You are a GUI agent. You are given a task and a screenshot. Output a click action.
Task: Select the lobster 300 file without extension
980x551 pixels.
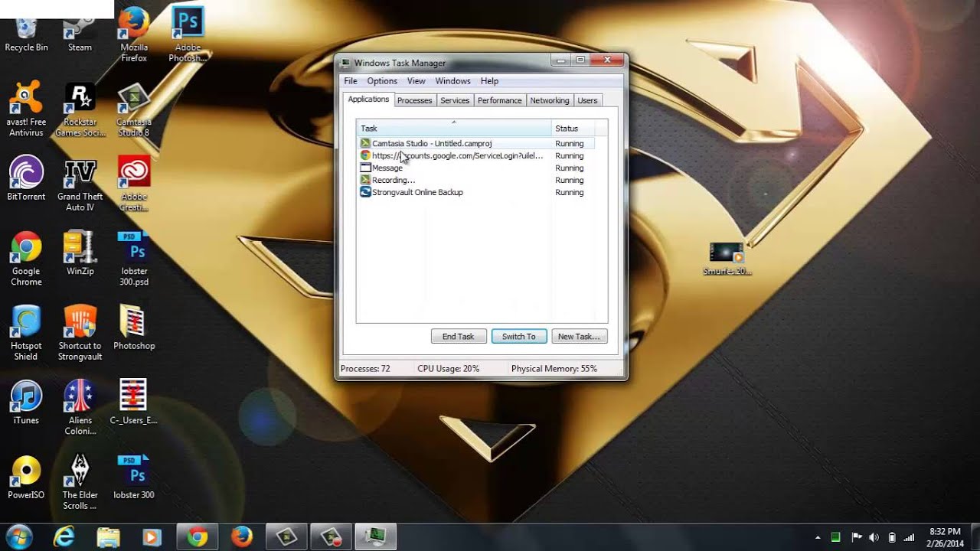pyautogui.click(x=134, y=477)
